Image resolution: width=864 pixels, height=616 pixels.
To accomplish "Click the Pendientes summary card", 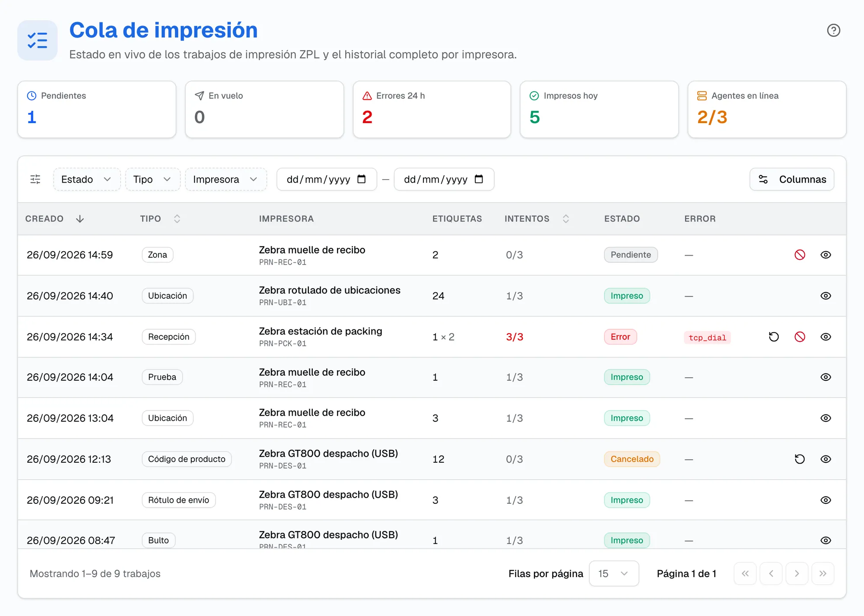I will (x=97, y=110).
